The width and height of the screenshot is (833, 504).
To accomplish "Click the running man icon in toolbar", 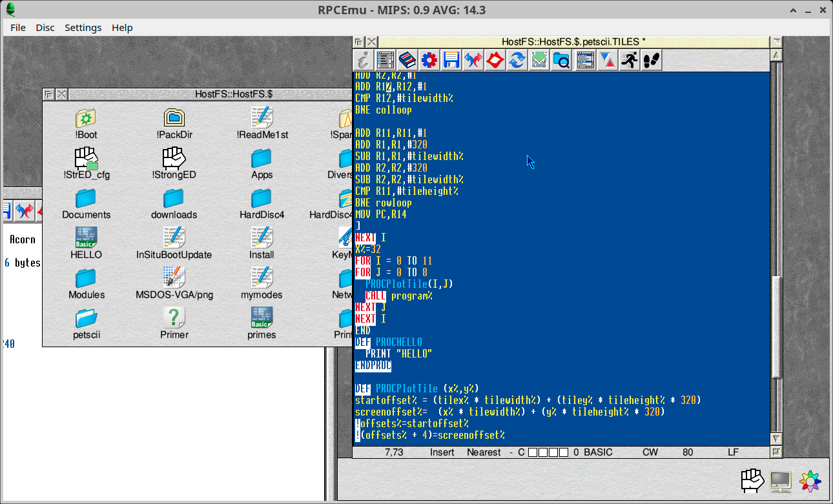I will (629, 60).
